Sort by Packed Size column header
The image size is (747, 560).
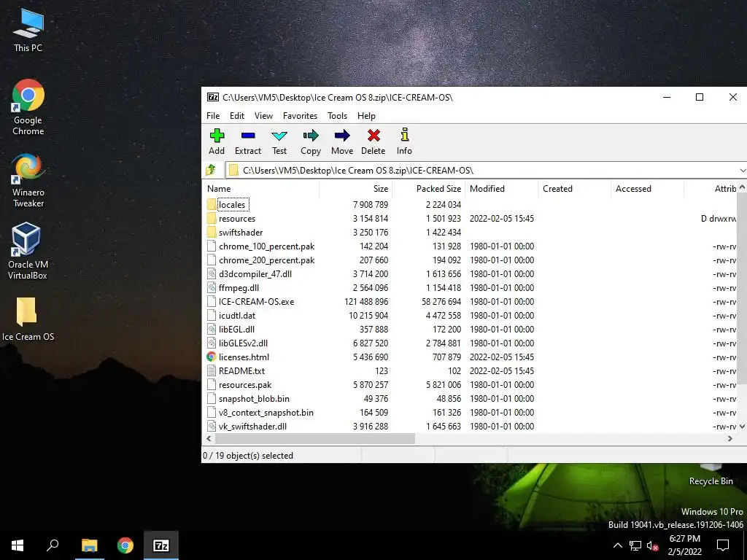(x=429, y=189)
